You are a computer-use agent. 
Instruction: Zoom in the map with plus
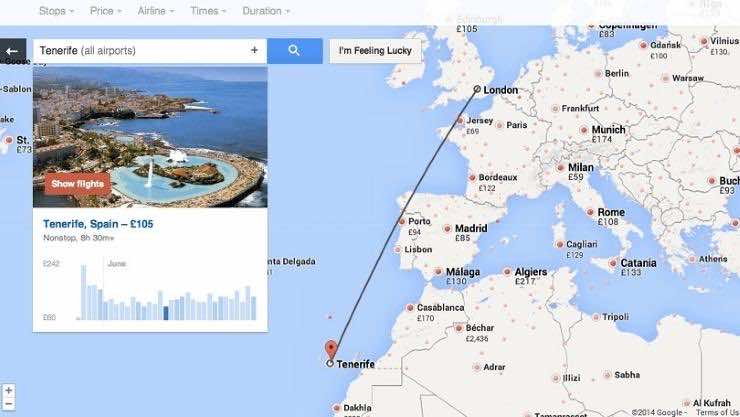[9, 390]
